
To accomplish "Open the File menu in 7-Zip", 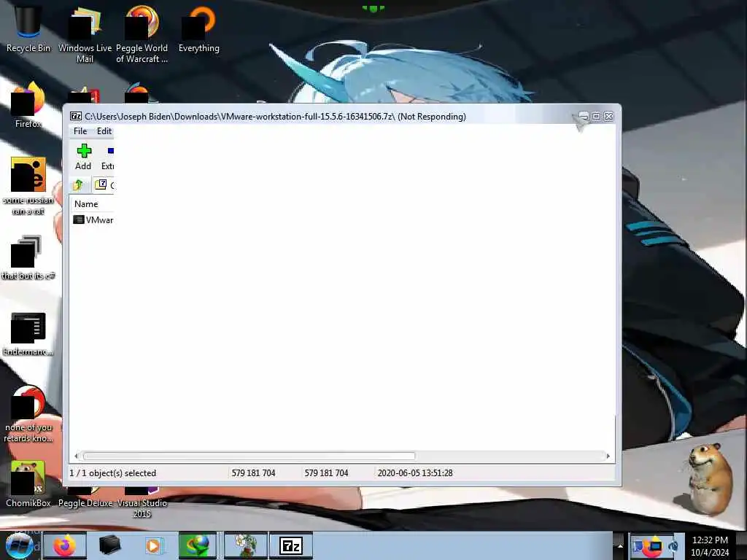I will point(80,131).
